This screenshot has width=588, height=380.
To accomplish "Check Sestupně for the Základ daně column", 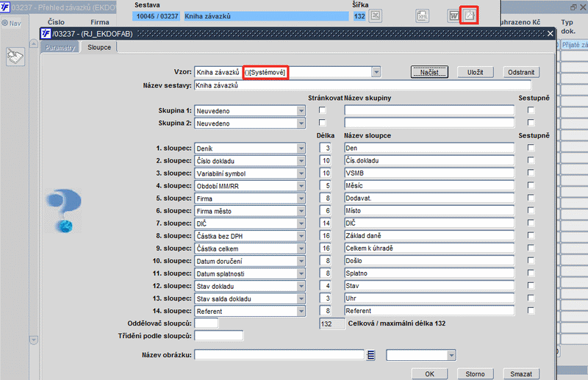I will coord(531,235).
